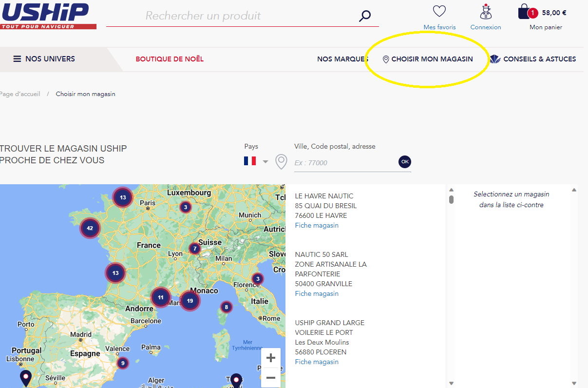Click the USHIP logo
Screen dimensions: 588x388
point(48,16)
